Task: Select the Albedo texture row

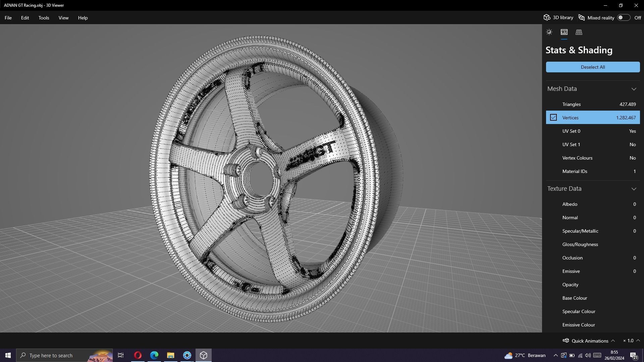Action: (593, 204)
